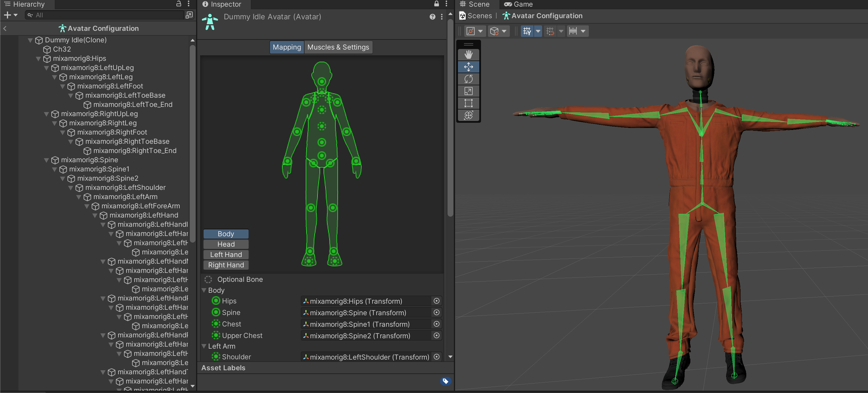Open object picker for Hips bone
This screenshot has height=393, width=868.
click(x=436, y=301)
